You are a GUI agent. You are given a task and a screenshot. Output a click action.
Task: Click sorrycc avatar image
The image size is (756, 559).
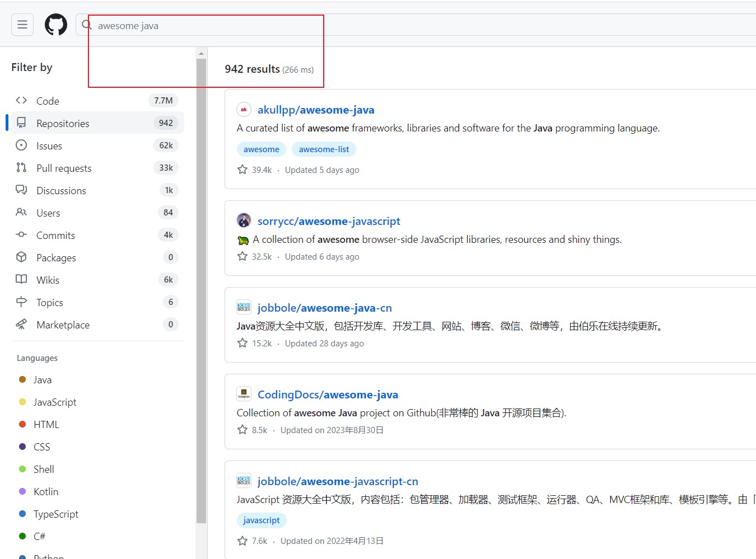coord(244,220)
